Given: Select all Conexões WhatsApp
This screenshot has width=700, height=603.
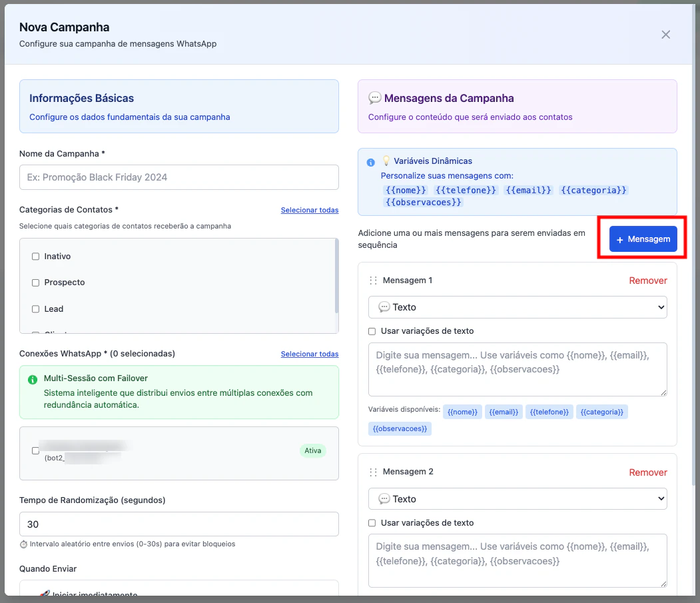Looking at the screenshot, I should 310,354.
